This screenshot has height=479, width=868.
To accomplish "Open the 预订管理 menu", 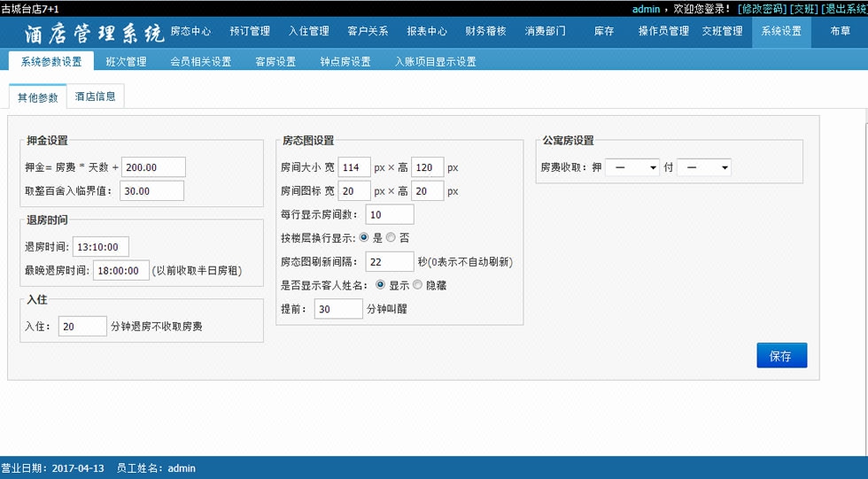I will click(x=250, y=32).
